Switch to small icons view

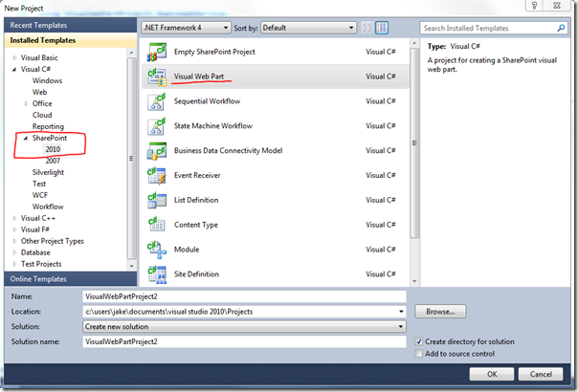367,28
